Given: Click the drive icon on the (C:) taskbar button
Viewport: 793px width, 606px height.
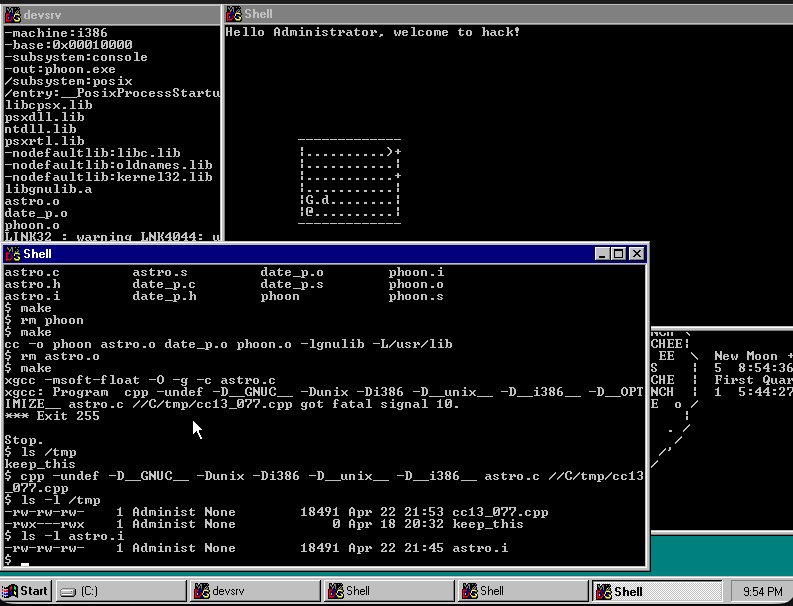Looking at the screenshot, I should [x=68, y=591].
